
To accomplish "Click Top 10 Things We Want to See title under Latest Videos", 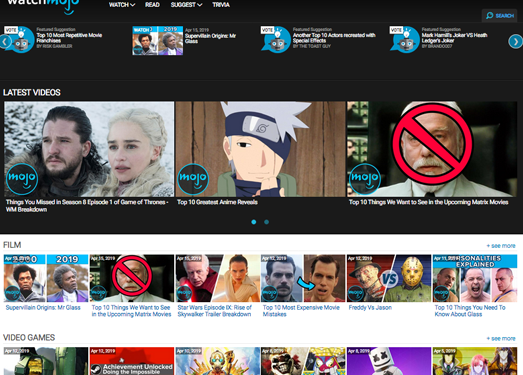I will tap(428, 202).
